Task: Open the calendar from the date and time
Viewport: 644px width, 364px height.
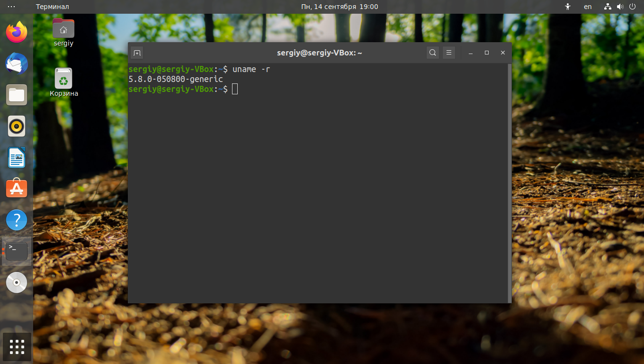Action: point(340,7)
